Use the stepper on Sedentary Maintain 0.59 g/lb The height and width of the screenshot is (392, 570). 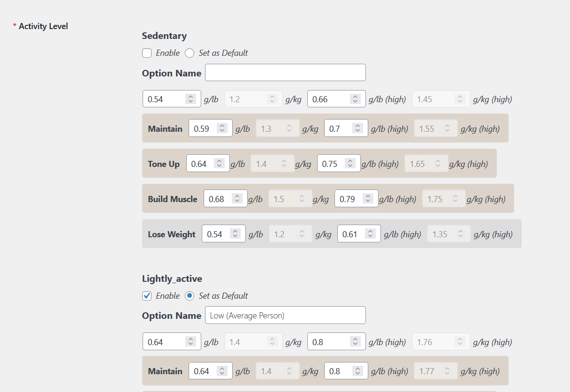(x=222, y=128)
